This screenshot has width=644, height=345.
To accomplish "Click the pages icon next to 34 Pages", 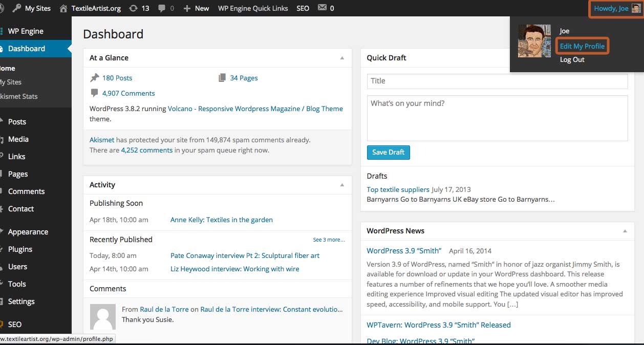I will tap(222, 78).
